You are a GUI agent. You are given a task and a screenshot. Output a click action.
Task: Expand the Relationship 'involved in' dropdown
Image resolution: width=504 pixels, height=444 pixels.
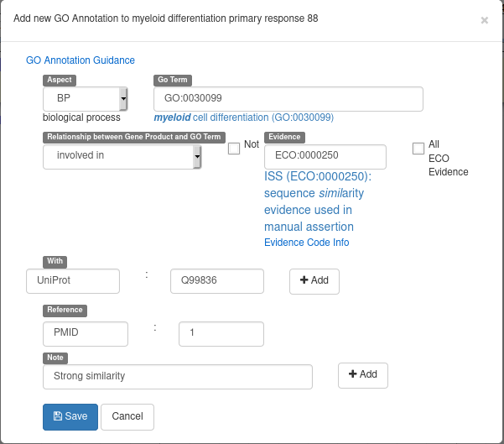point(122,156)
